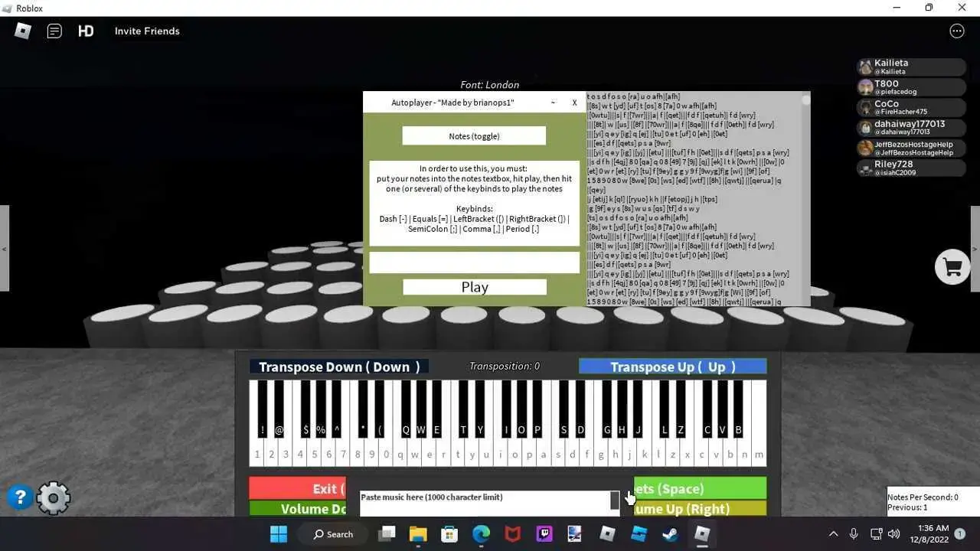Toggle the Notes textbox in Autoplayer

click(x=474, y=136)
